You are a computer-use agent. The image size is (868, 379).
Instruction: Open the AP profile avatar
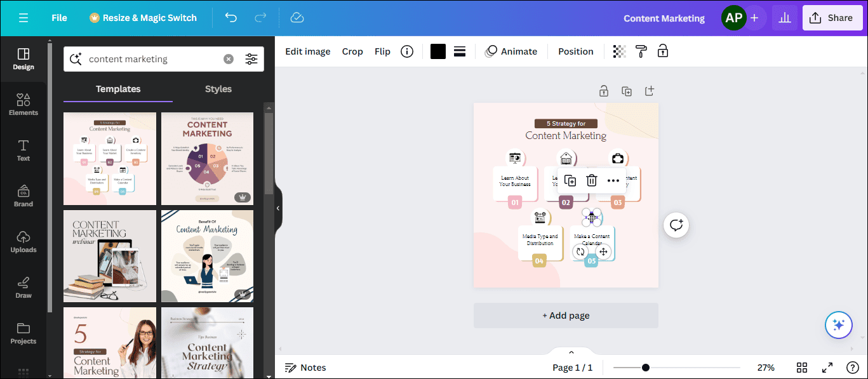[733, 18]
